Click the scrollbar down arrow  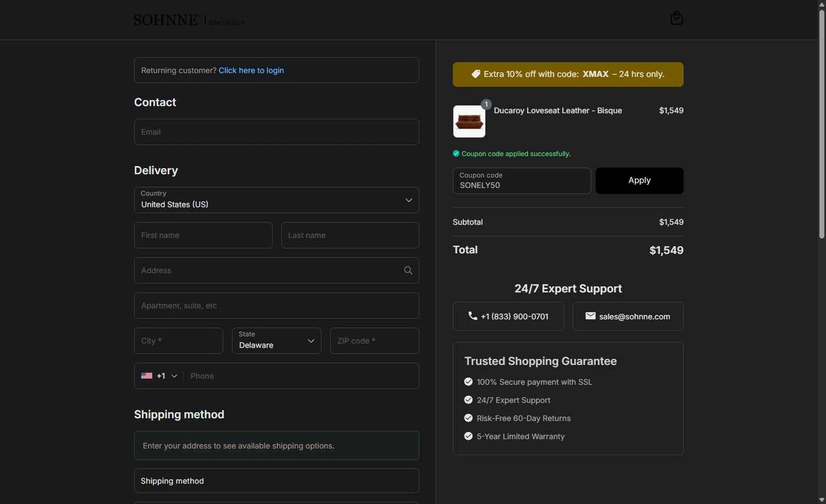(822, 500)
